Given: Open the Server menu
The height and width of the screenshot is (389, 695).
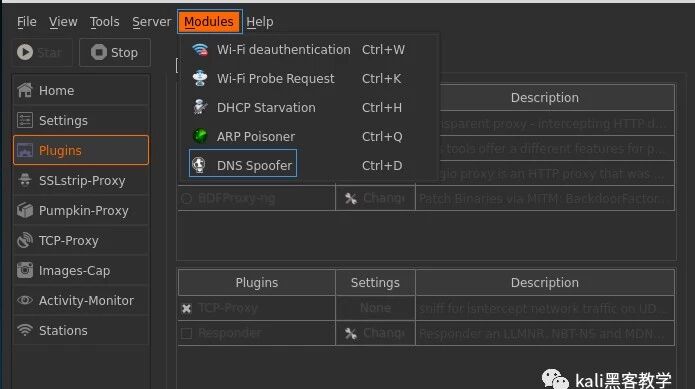Looking at the screenshot, I should click(x=152, y=22).
